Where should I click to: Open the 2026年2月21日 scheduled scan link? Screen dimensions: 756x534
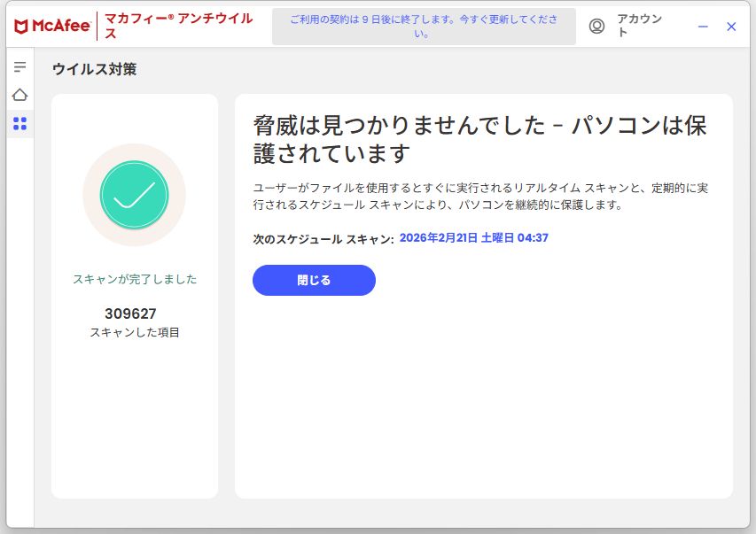[473, 237]
